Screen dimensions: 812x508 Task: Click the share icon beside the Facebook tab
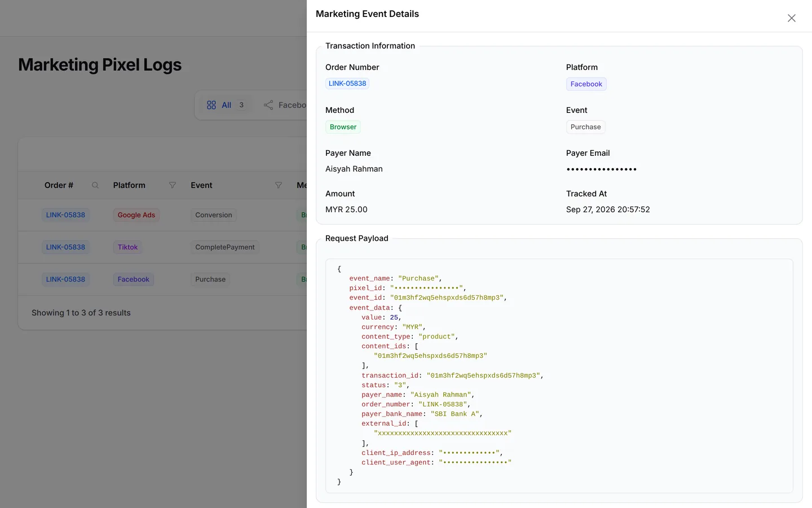pos(268,105)
